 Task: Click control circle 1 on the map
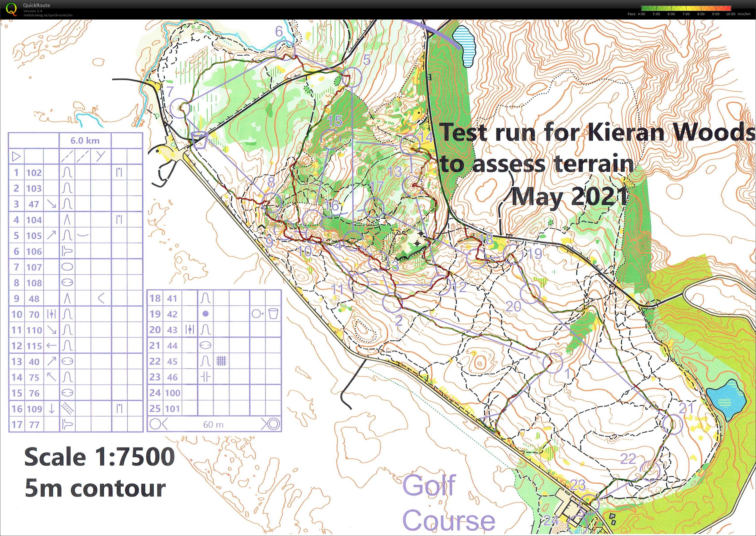point(553,363)
